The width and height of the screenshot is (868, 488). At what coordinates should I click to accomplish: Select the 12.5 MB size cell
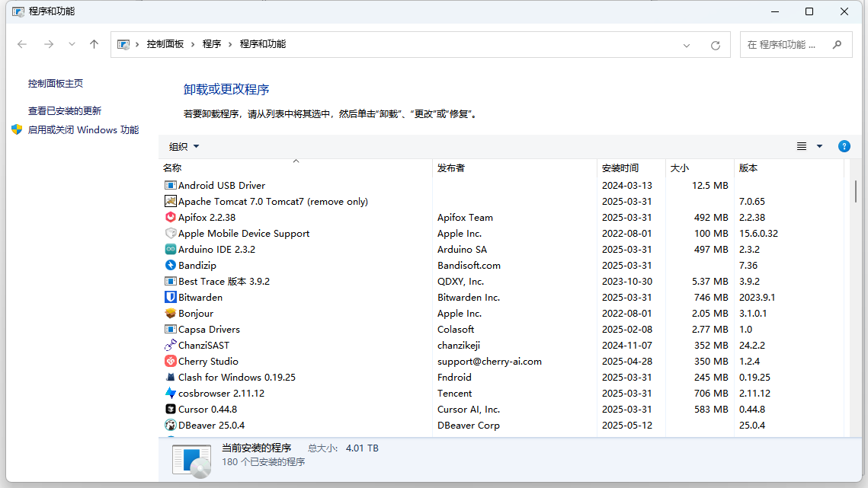tap(709, 185)
